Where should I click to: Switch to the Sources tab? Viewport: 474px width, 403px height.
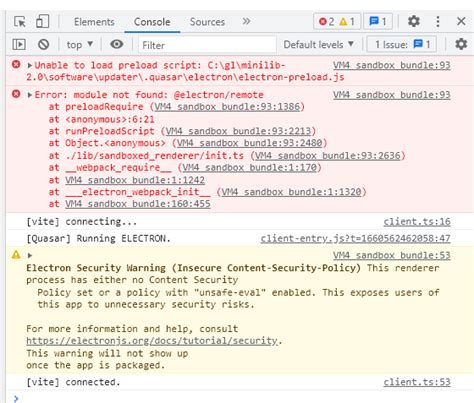[207, 22]
